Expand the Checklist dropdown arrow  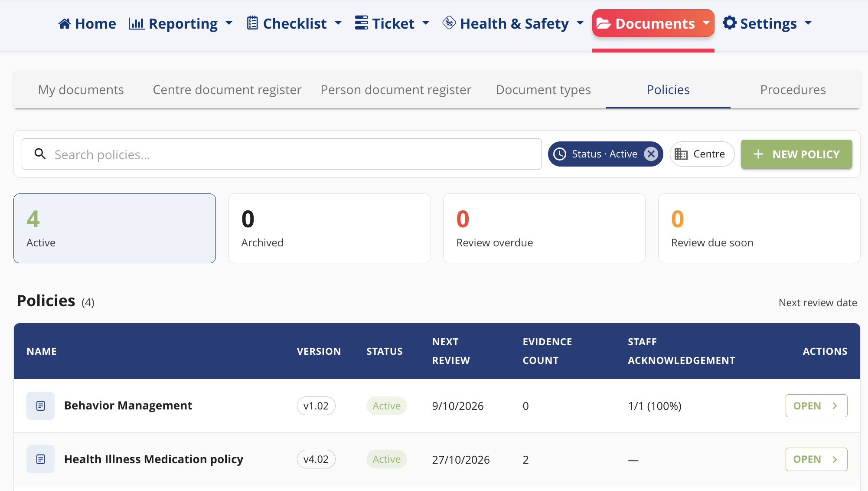pyautogui.click(x=338, y=23)
